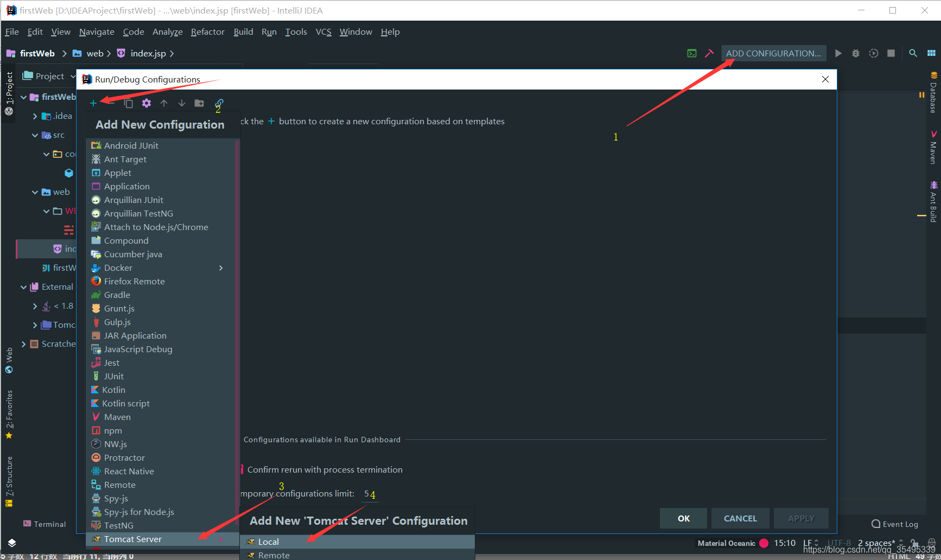The width and height of the screenshot is (941, 560).
Task: Expand the .idea folder node
Action: point(35,116)
